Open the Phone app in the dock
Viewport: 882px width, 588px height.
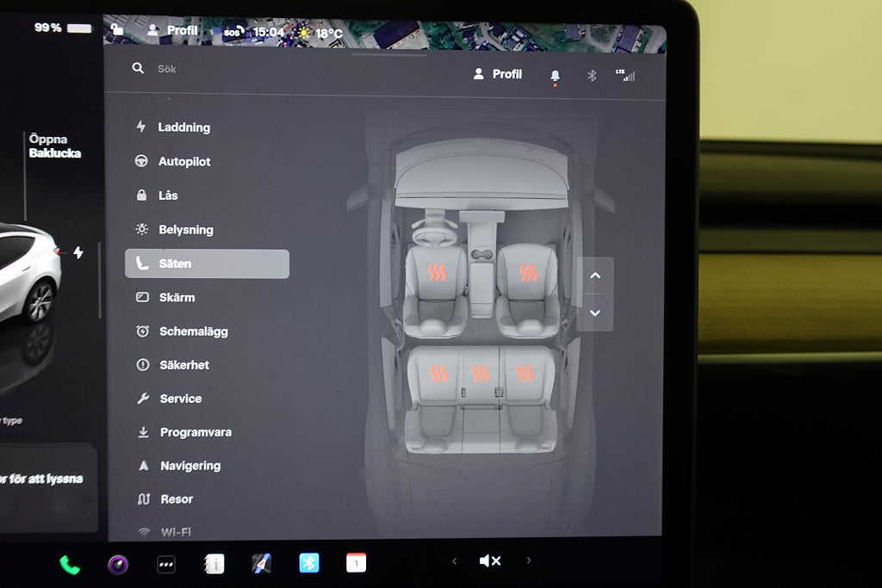pyautogui.click(x=70, y=565)
